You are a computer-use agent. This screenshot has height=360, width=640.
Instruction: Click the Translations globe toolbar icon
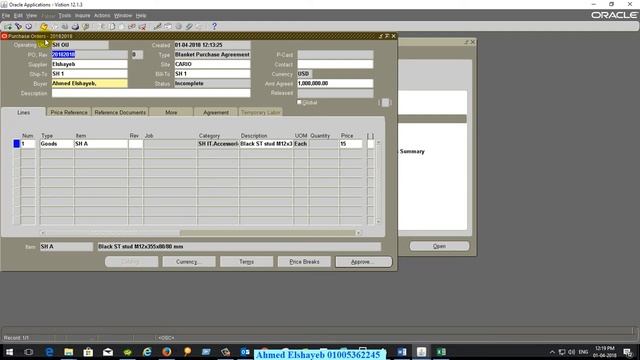point(178,27)
